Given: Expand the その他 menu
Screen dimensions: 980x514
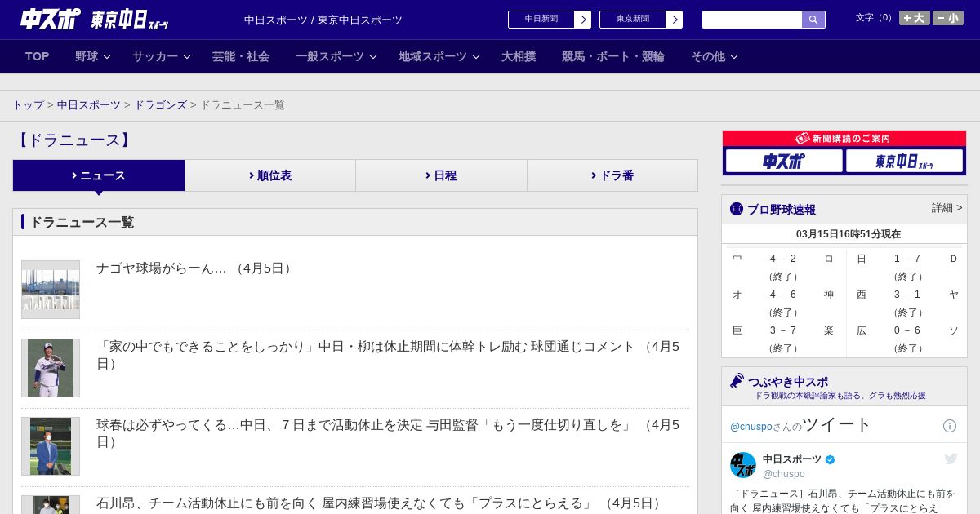Looking at the screenshot, I should coord(715,56).
